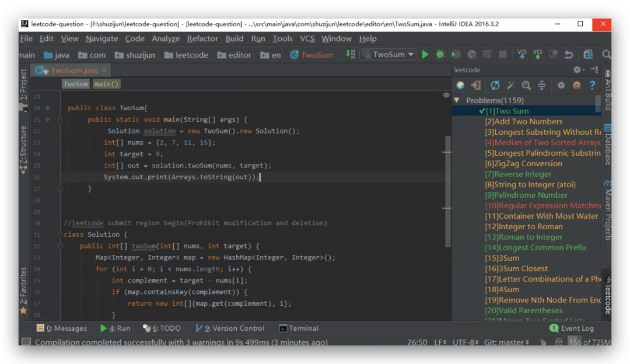Open the leetcode panel gear options dropdown
Viewport: 630px width, 364px height.
click(578, 69)
